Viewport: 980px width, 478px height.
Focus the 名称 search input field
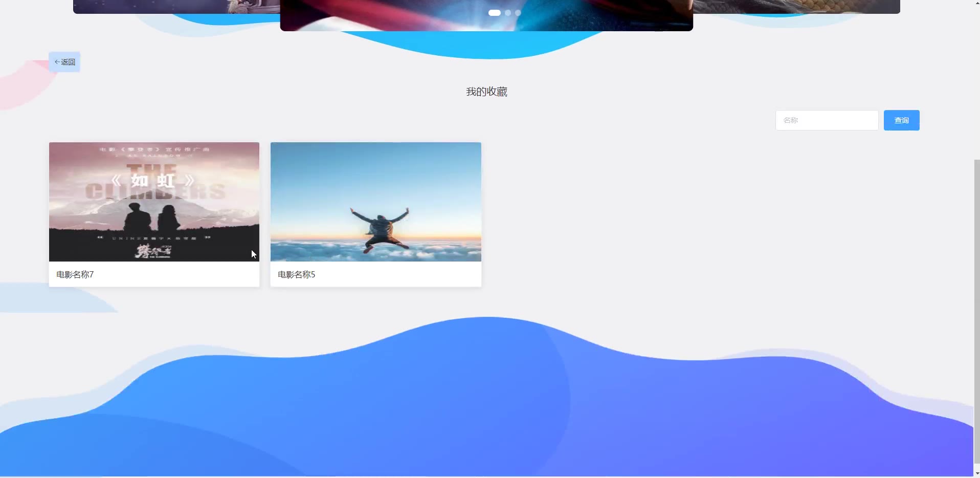click(827, 120)
